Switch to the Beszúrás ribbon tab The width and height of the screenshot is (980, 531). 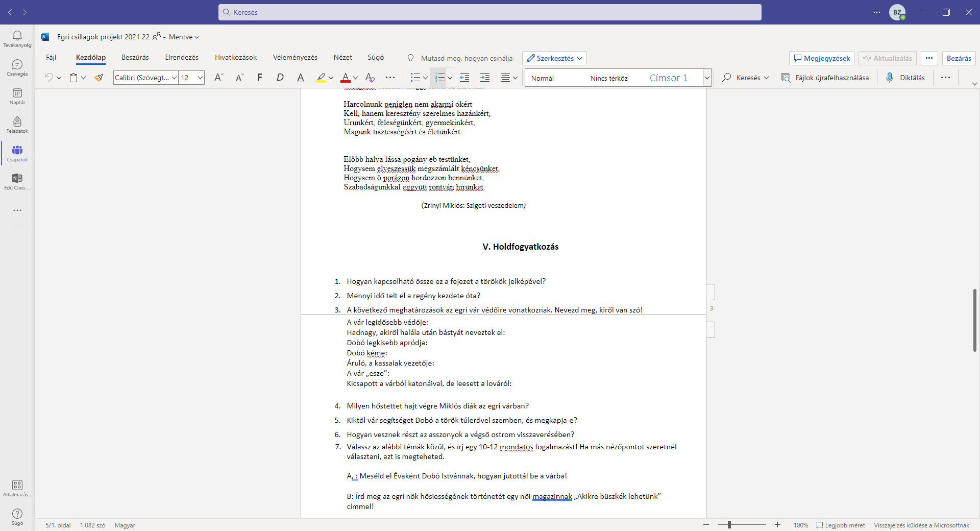pyautogui.click(x=135, y=58)
